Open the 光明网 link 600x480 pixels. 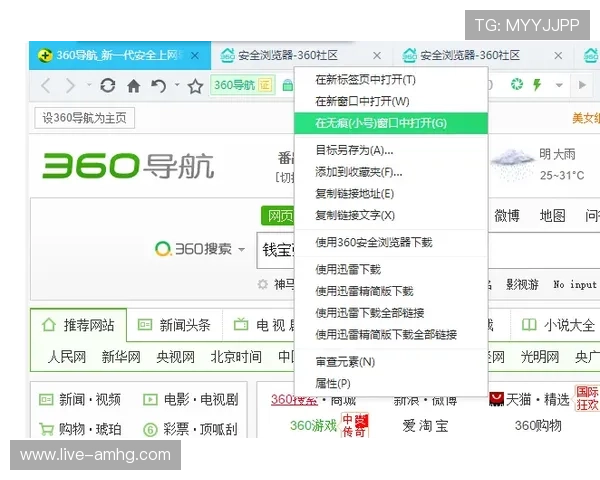click(x=540, y=357)
